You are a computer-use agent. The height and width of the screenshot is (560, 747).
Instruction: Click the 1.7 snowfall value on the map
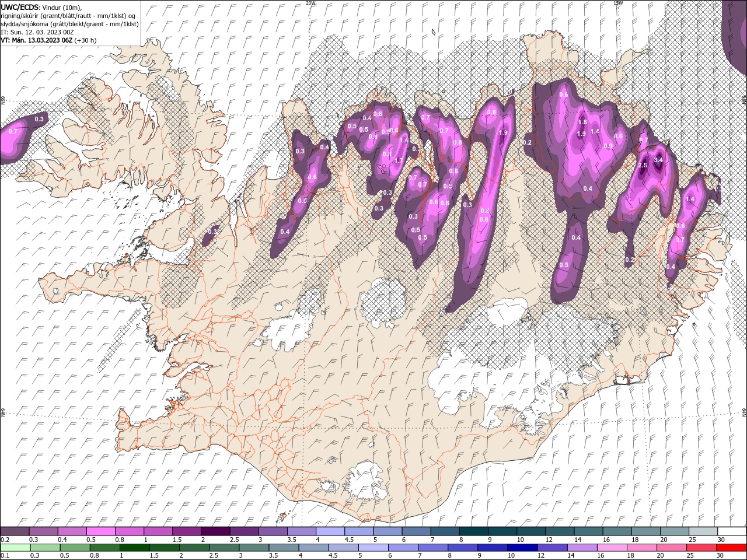point(399,161)
